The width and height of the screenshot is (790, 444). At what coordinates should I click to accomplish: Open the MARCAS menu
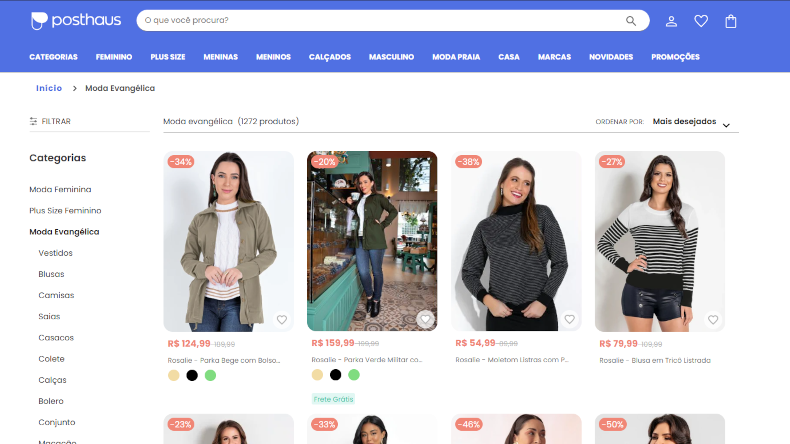click(x=554, y=57)
